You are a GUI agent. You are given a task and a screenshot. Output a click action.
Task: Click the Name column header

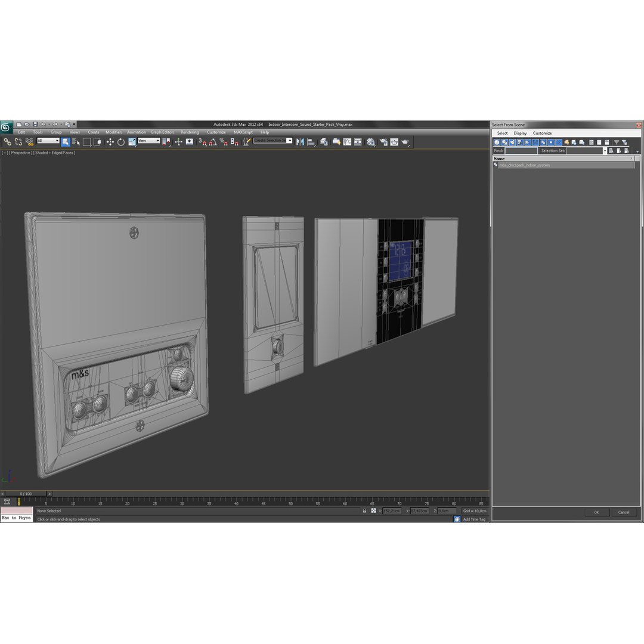pos(563,159)
